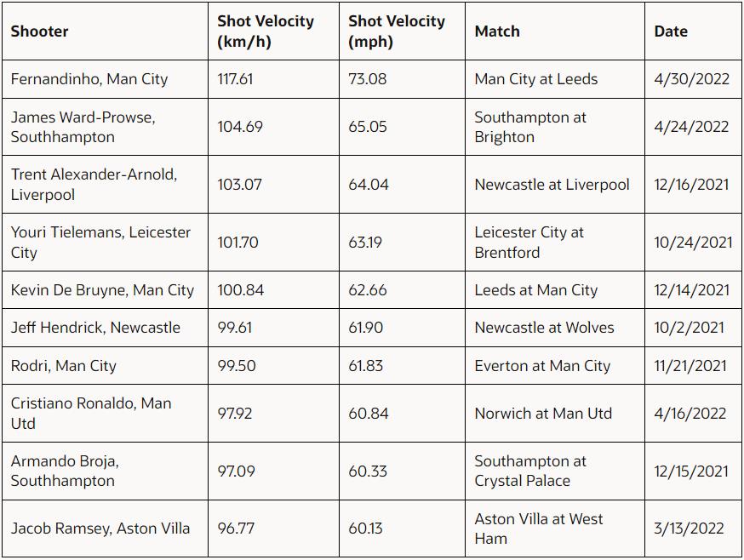Click the 10/24/2021 date cell
The image size is (744, 560).
[693, 242]
